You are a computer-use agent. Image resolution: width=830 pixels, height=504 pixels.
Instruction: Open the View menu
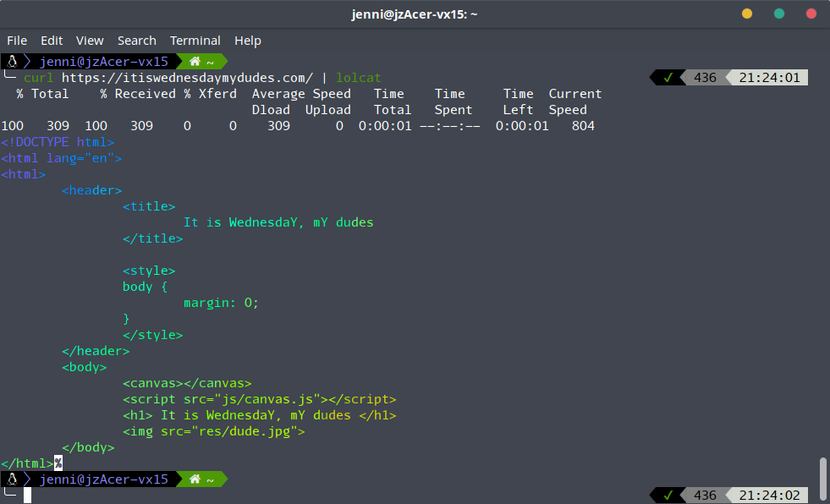pos(90,41)
